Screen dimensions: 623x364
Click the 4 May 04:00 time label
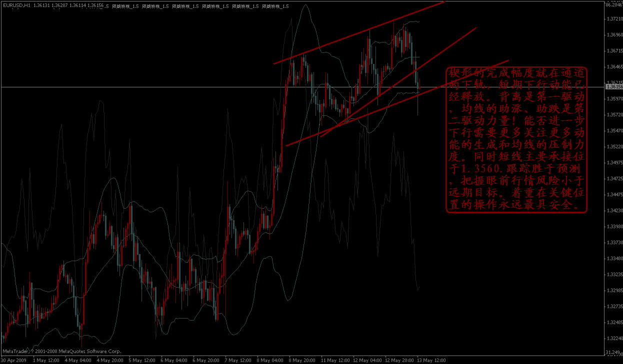click(77, 360)
